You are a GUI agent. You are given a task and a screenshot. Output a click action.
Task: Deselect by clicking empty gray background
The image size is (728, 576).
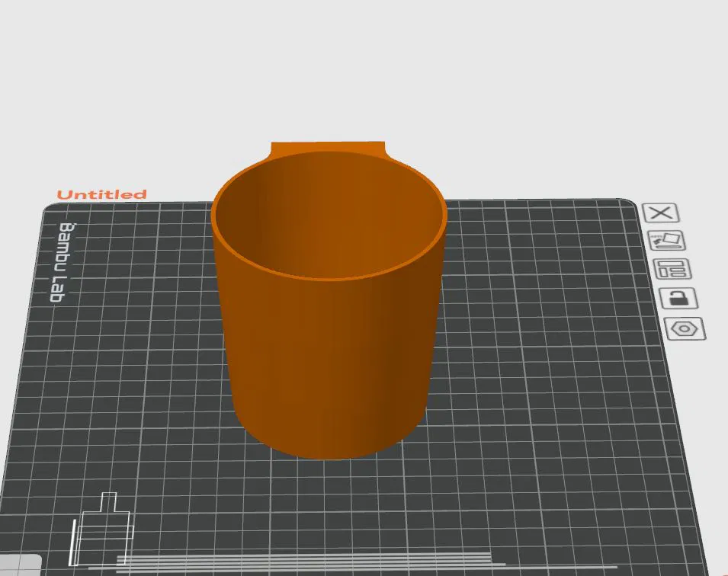click(364, 69)
